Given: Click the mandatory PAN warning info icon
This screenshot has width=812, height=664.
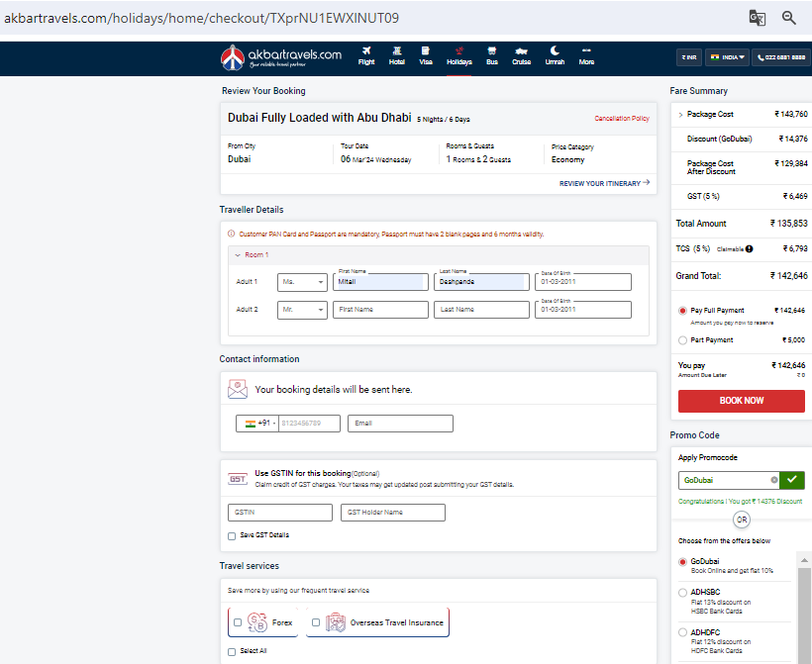Looking at the screenshot, I should click(232, 234).
